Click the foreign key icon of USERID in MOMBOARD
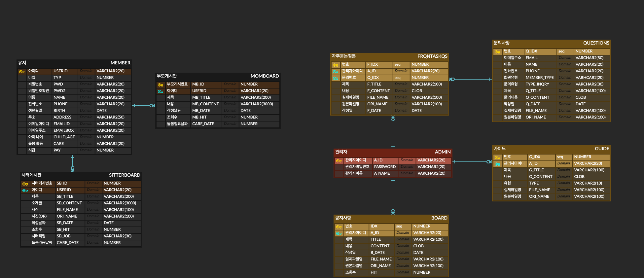 pos(161,91)
